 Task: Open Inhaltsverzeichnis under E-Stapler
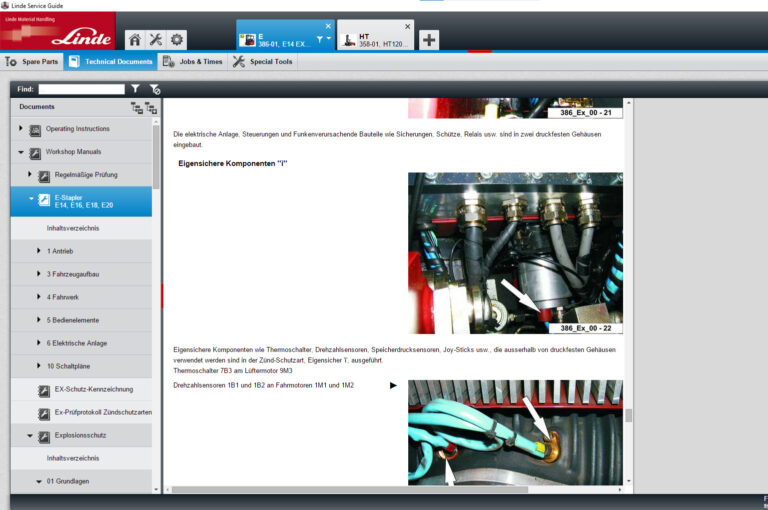[73, 228]
